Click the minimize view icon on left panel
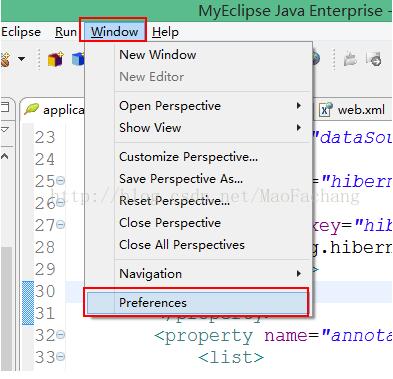Viewport: 393px width, 379px height. click(x=5, y=107)
